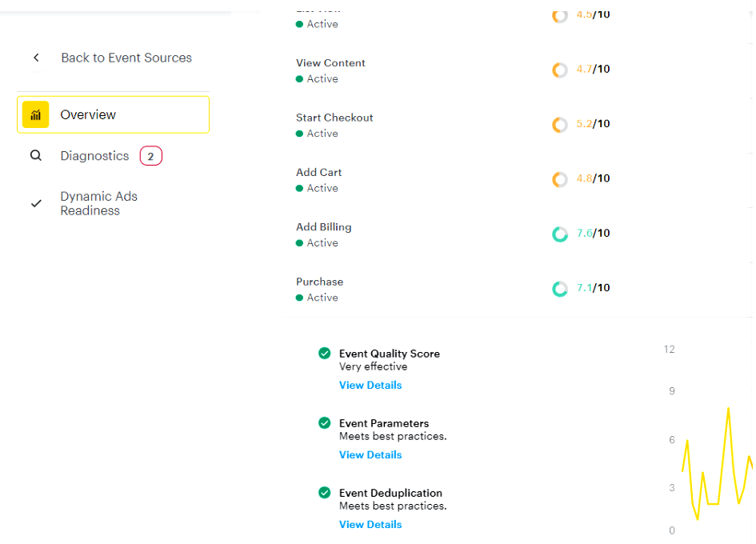Screen dimensions: 756x544
Task: Open the Diagnostics section
Action: [x=94, y=156]
